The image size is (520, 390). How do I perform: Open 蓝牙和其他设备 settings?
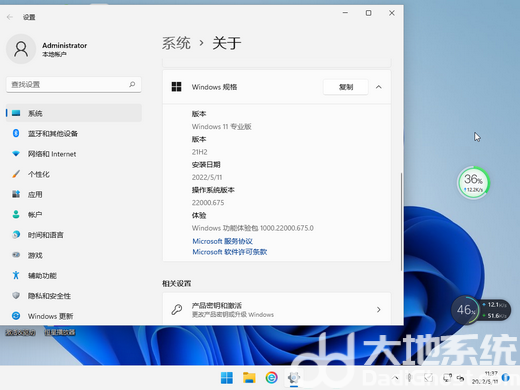[x=74, y=133]
